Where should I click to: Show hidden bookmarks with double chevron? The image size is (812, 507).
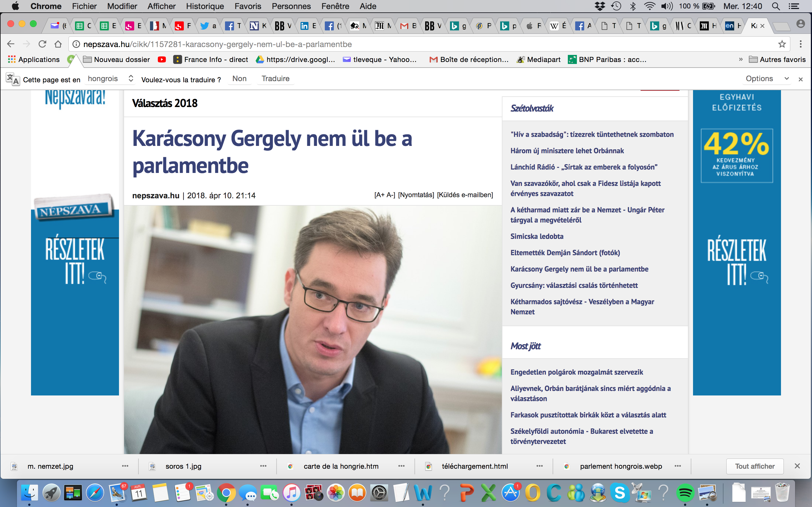[x=741, y=59]
